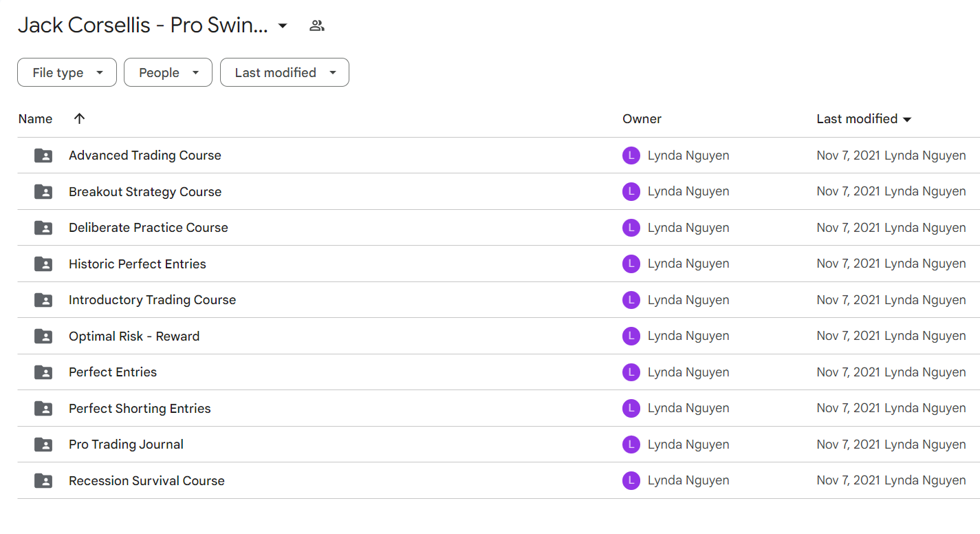Viewport: 980px width, 534px height.
Task: Select the Pro Trading Journal folder name
Action: coord(126,445)
